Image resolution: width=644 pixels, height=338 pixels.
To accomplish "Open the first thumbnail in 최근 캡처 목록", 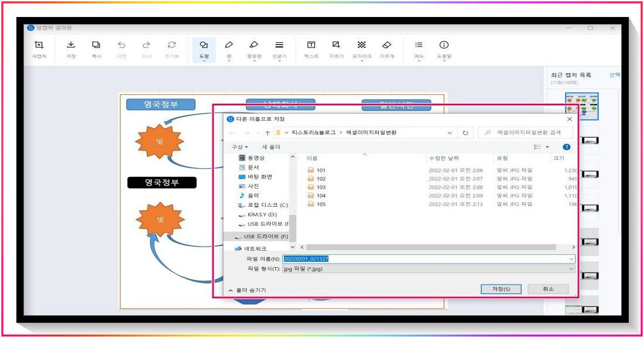I will pos(581,106).
